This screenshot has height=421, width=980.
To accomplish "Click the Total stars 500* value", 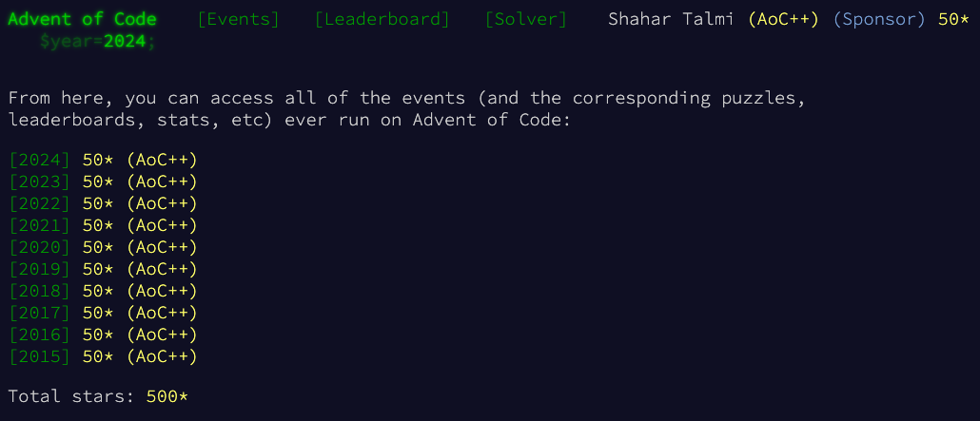I will [x=167, y=396].
